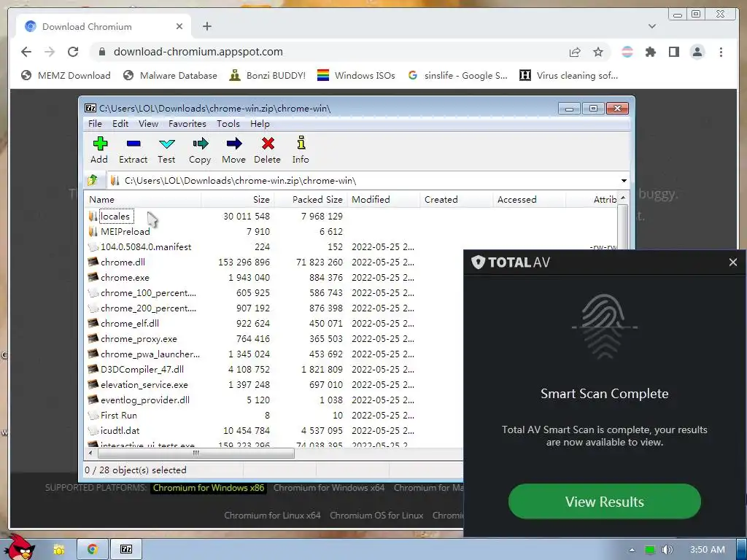Expand the 7-Zip address path dropdown
Viewport: 747px width, 560px height.
click(624, 181)
